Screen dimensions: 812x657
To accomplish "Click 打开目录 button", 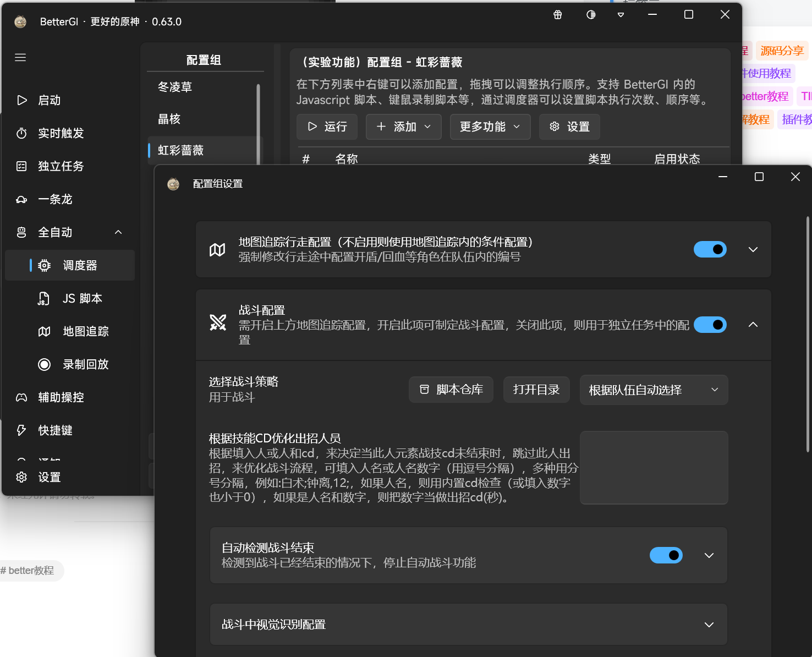I will tap(536, 390).
